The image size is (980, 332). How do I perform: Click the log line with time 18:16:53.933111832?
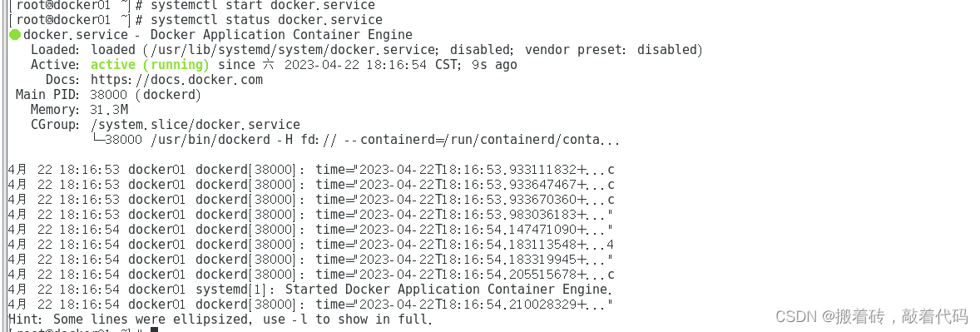pyautogui.click(x=311, y=170)
